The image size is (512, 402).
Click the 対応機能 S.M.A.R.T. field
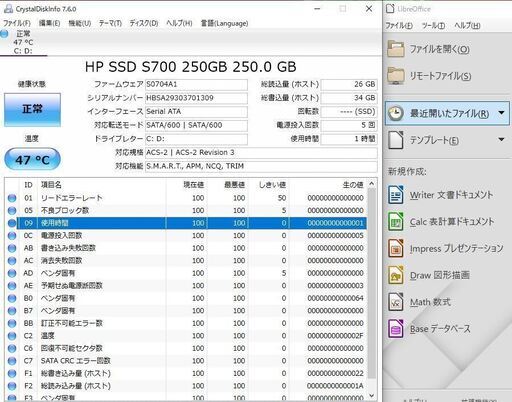tap(261, 166)
